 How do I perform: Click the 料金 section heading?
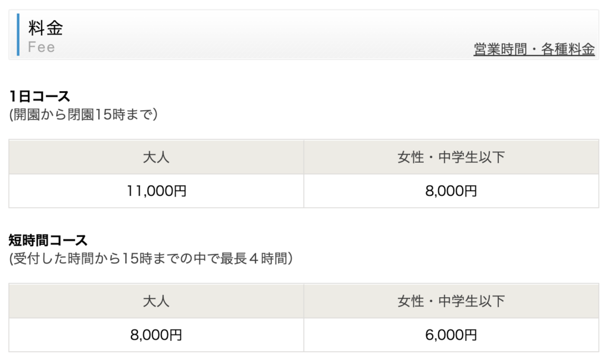[x=46, y=28]
